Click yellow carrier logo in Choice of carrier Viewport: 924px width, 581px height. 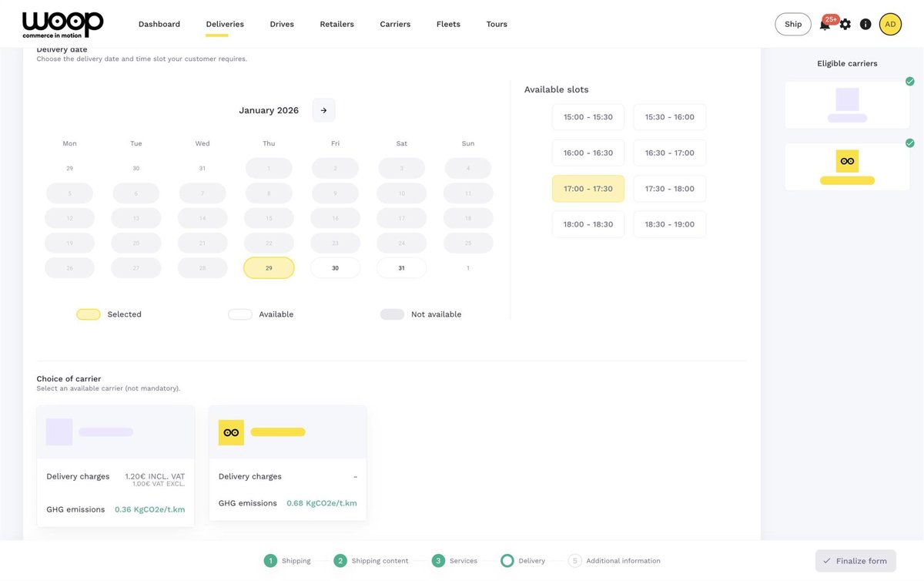[x=231, y=433]
